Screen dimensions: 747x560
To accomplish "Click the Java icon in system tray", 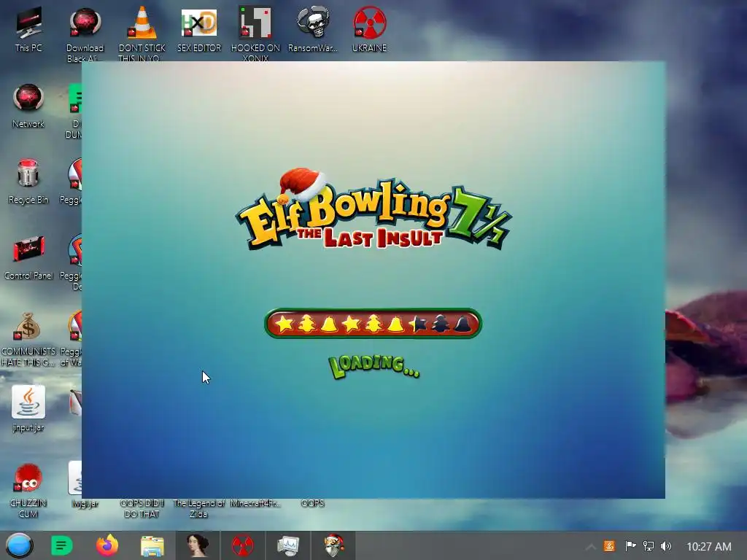I will 609,546.
